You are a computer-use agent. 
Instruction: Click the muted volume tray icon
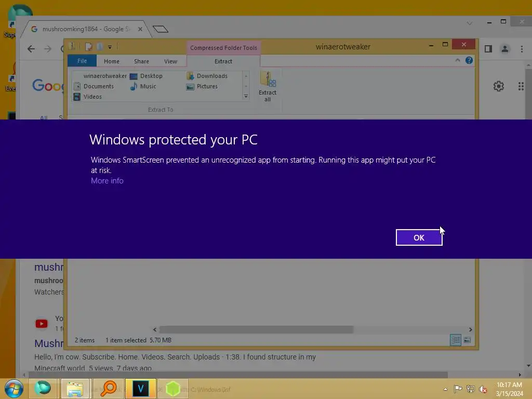(483, 389)
